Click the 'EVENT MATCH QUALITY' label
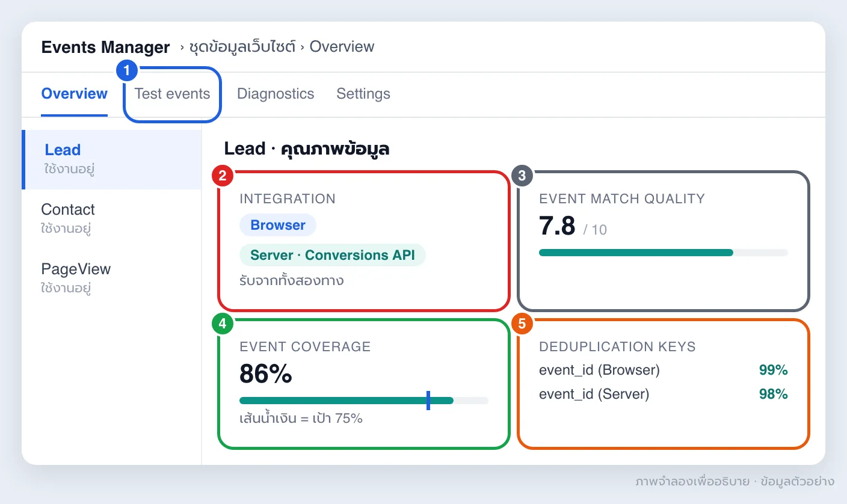The image size is (847, 504). (x=622, y=198)
